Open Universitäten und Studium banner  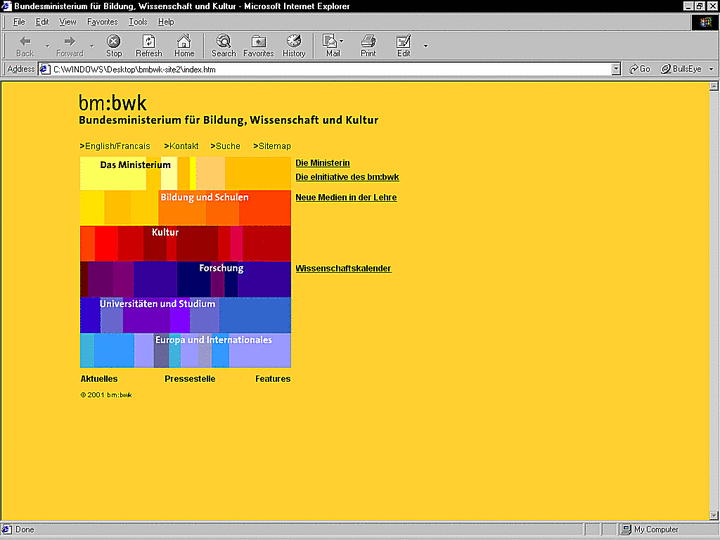pos(186,315)
